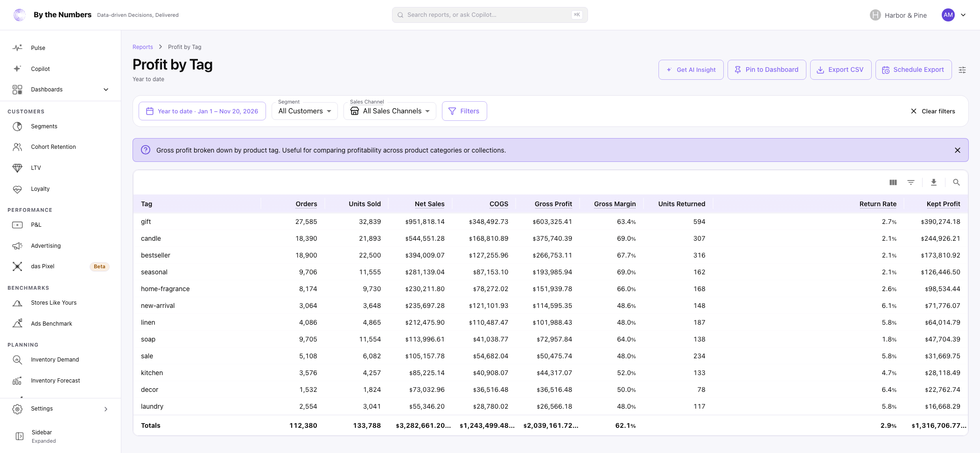
Task: Click Inventory Forecast chart icon
Action: (17, 381)
